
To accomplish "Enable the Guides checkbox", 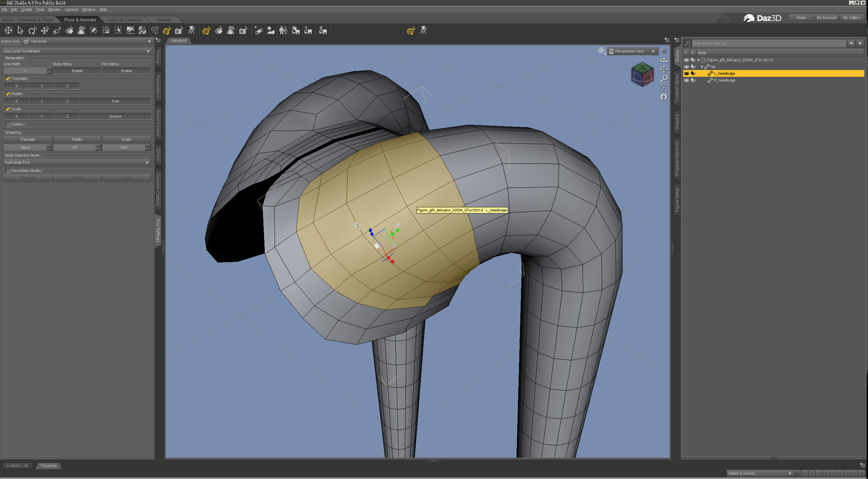I will point(8,124).
